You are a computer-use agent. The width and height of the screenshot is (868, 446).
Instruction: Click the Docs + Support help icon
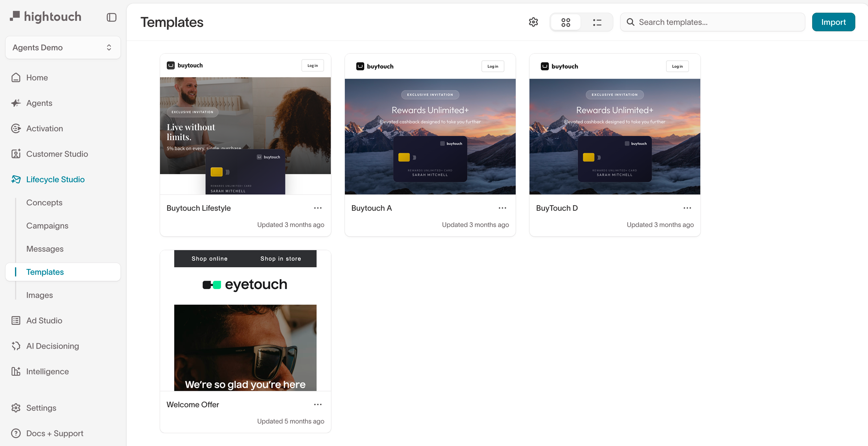click(x=16, y=433)
